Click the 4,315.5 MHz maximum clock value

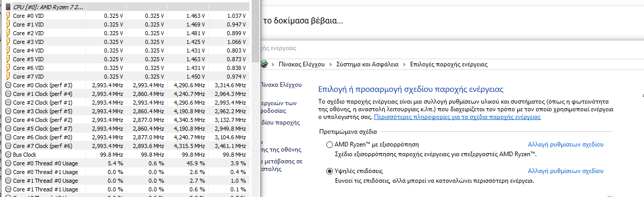pos(189,146)
